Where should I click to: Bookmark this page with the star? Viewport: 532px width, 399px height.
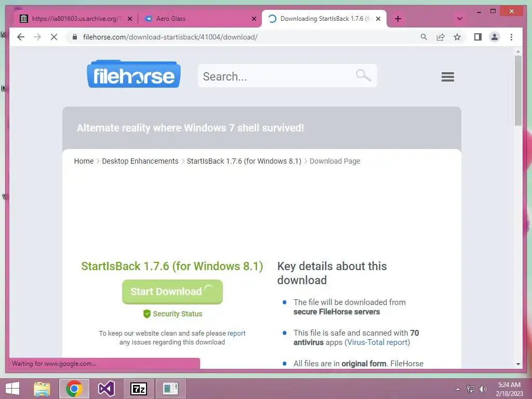point(457,37)
